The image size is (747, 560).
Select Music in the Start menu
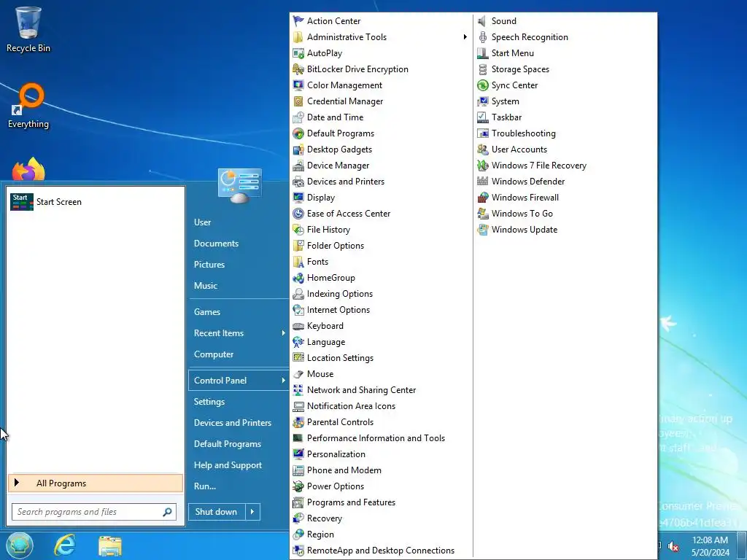205,286
